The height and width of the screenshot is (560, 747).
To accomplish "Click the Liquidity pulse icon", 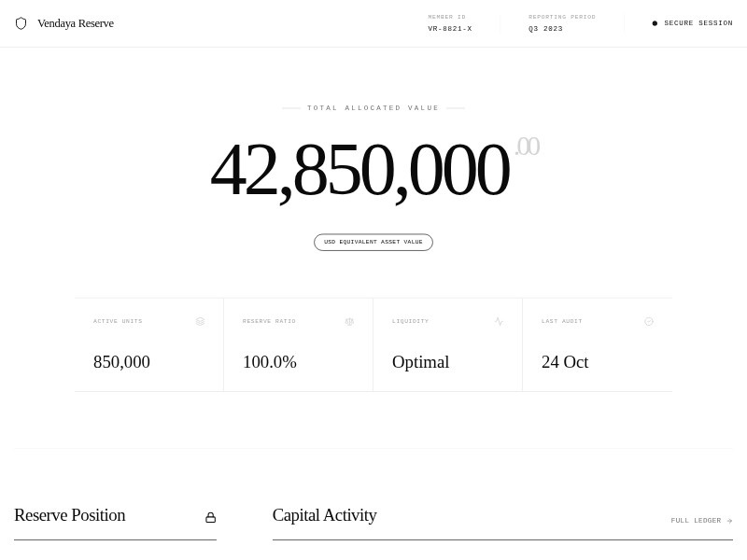I will tap(499, 321).
